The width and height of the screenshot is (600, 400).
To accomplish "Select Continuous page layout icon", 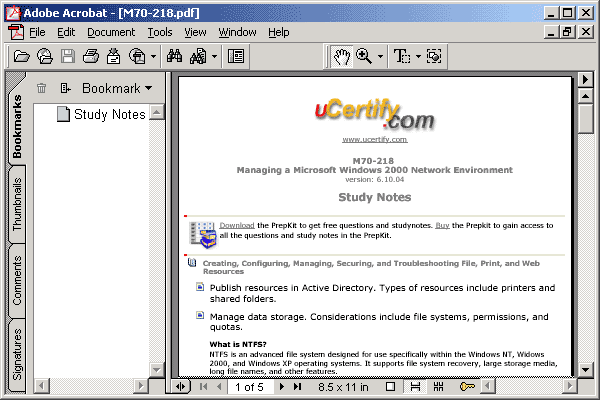I will tap(415, 387).
